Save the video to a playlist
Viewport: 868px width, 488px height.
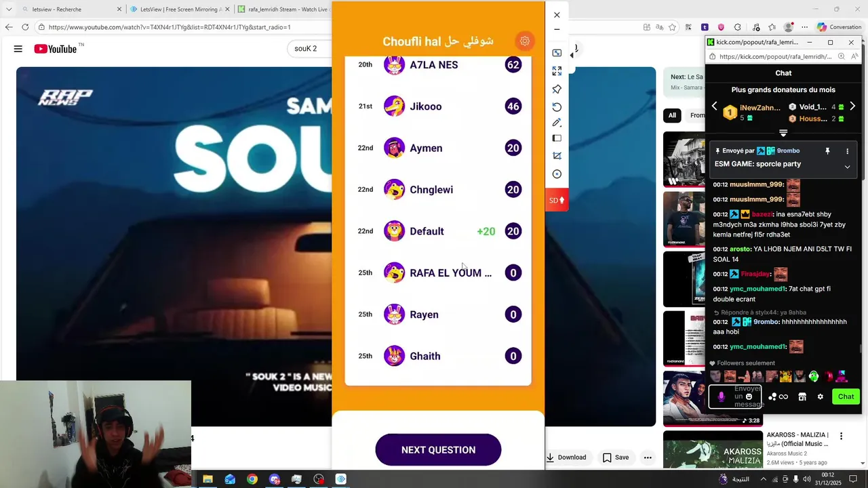point(616,457)
